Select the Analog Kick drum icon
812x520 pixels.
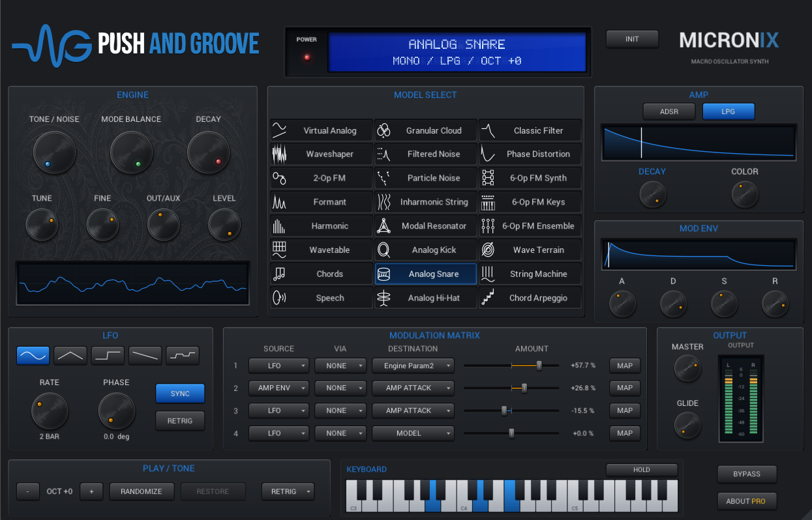(x=383, y=250)
